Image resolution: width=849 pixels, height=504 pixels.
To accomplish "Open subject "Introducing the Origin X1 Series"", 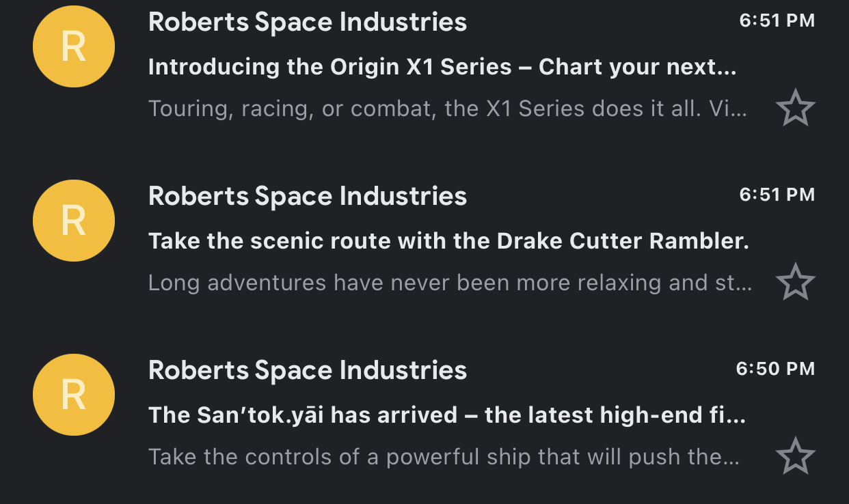I will pyautogui.click(x=442, y=67).
